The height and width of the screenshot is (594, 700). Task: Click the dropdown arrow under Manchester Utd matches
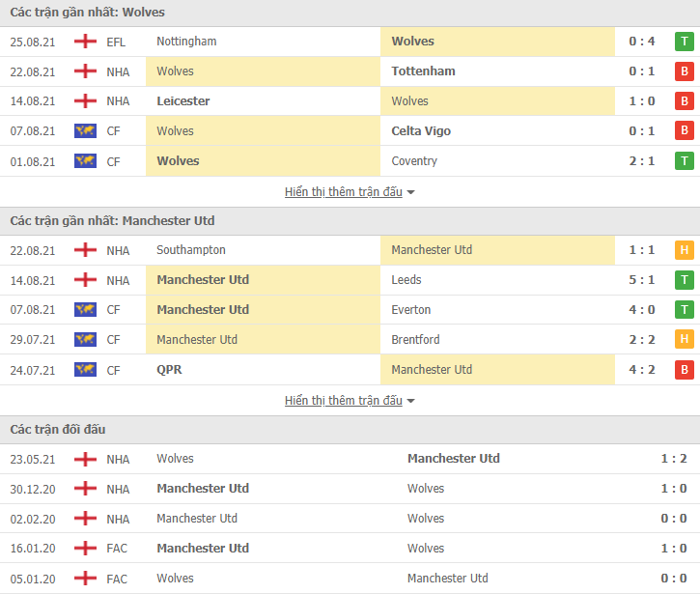tap(410, 401)
